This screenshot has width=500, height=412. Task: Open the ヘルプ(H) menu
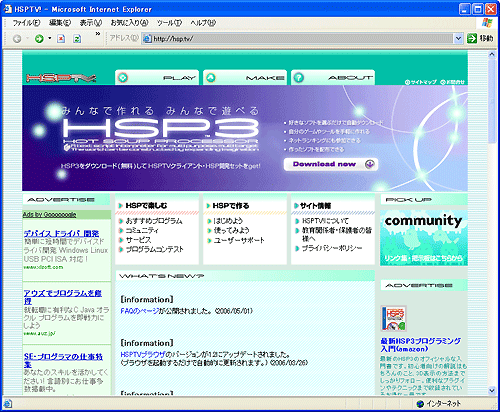[203, 23]
